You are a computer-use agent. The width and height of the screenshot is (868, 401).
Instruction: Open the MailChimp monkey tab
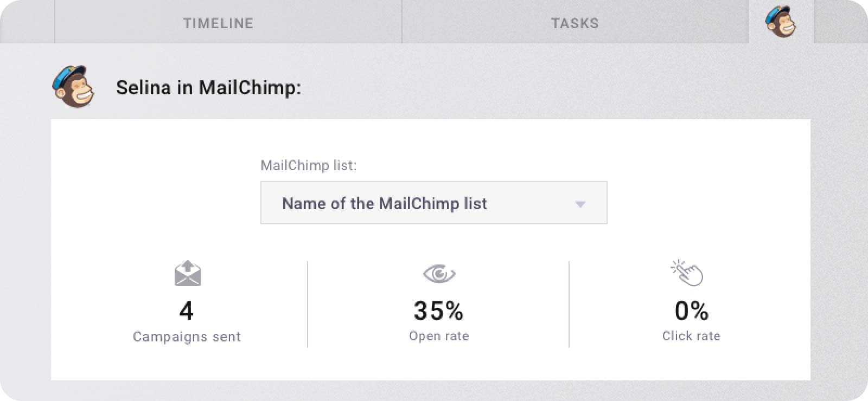(x=781, y=22)
